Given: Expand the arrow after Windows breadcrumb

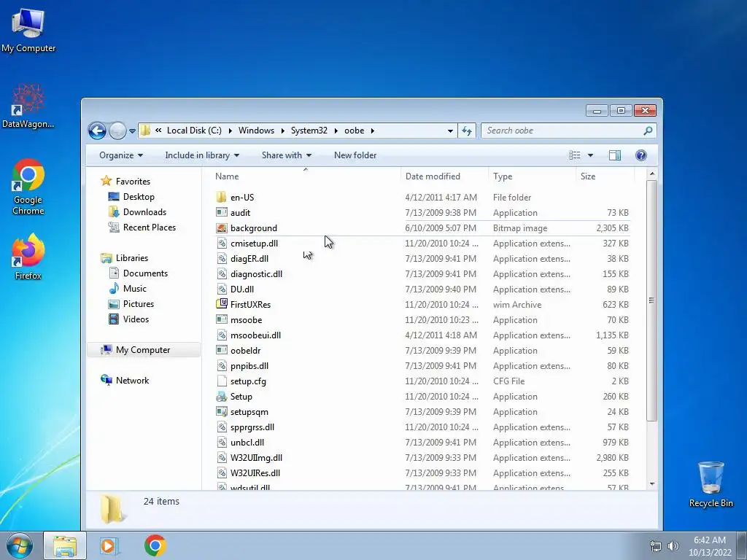Looking at the screenshot, I should (282, 131).
